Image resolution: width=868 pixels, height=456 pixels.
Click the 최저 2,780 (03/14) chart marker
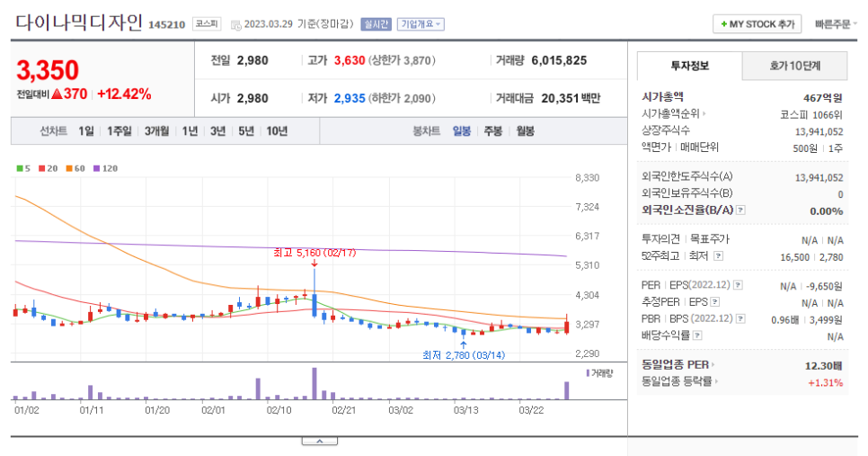[464, 355]
